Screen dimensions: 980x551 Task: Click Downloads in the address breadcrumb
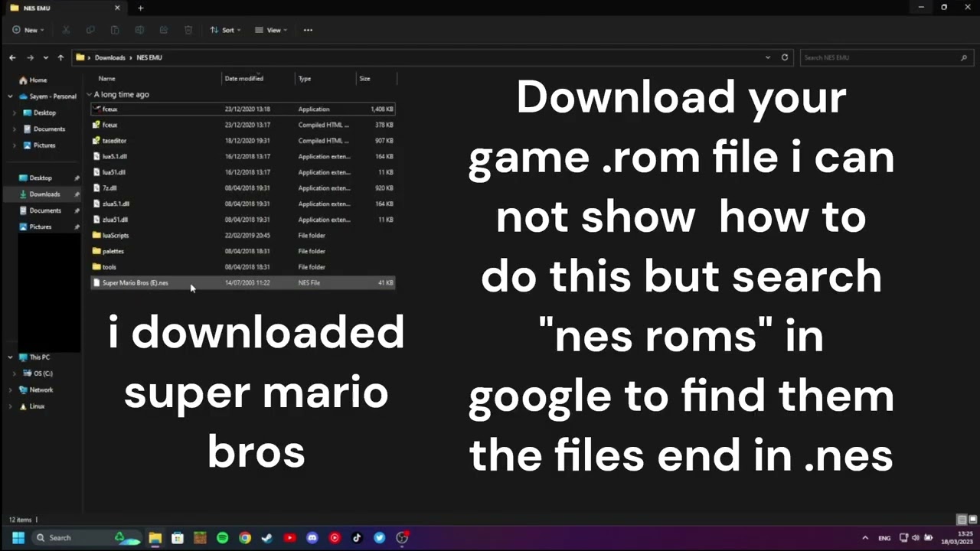pyautogui.click(x=109, y=57)
